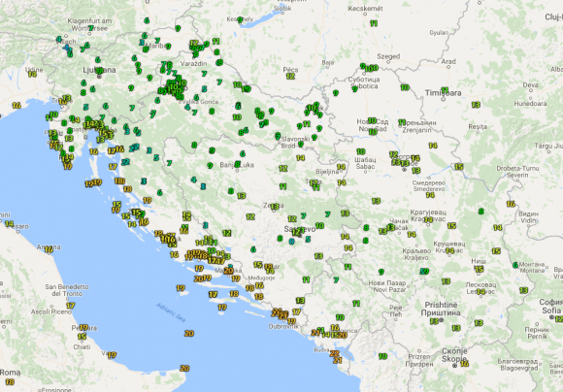Open the 7 marker at Klagenfurt
Screen dimensions: 563x392
[91, 28]
